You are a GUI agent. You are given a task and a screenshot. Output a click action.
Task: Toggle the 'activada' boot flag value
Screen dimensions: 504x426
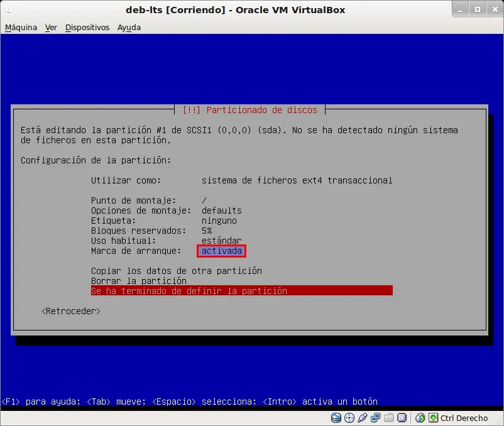pyautogui.click(x=221, y=251)
